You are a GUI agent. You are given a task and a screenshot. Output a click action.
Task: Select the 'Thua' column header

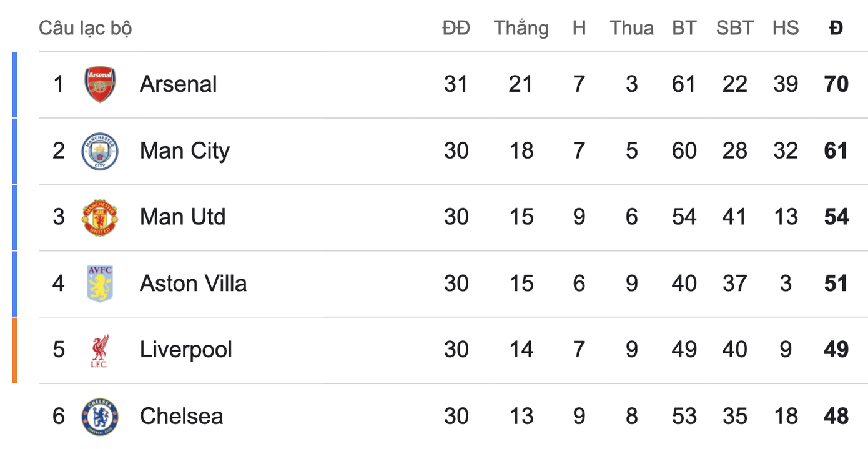pyautogui.click(x=632, y=28)
